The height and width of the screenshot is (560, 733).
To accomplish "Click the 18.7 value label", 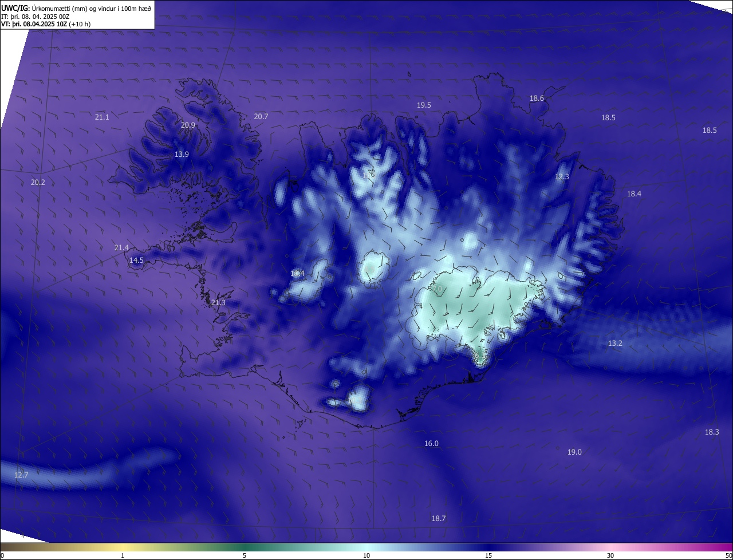I will [438, 518].
